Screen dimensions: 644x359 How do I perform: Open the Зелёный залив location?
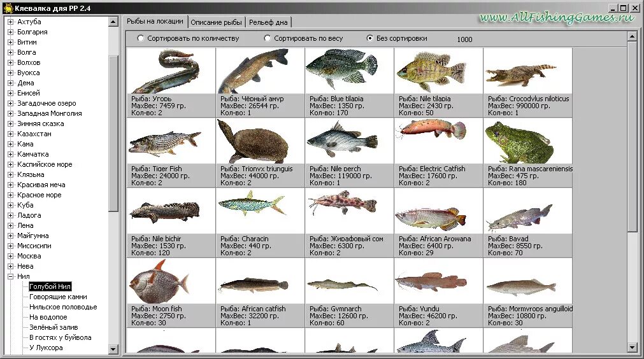pos(54,327)
